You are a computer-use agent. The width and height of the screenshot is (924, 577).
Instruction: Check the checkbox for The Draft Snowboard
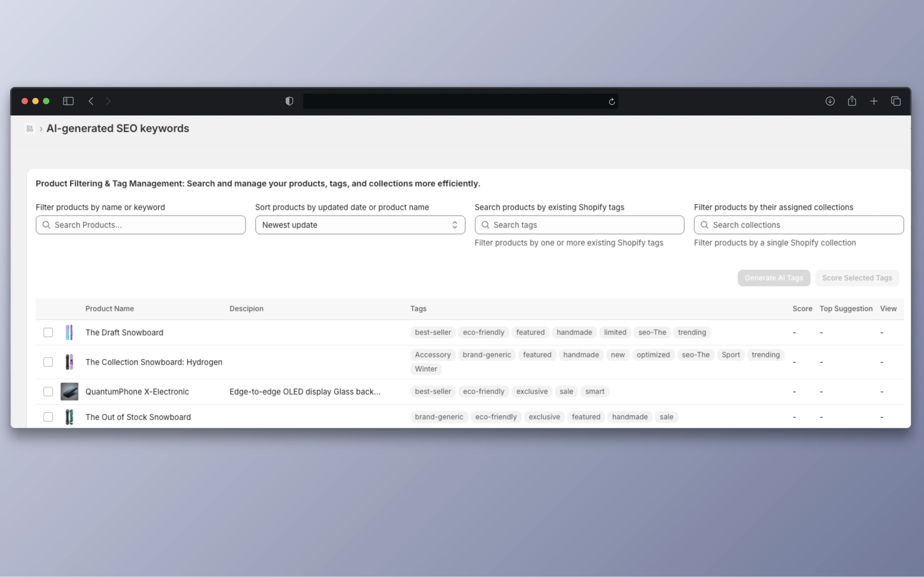point(48,332)
